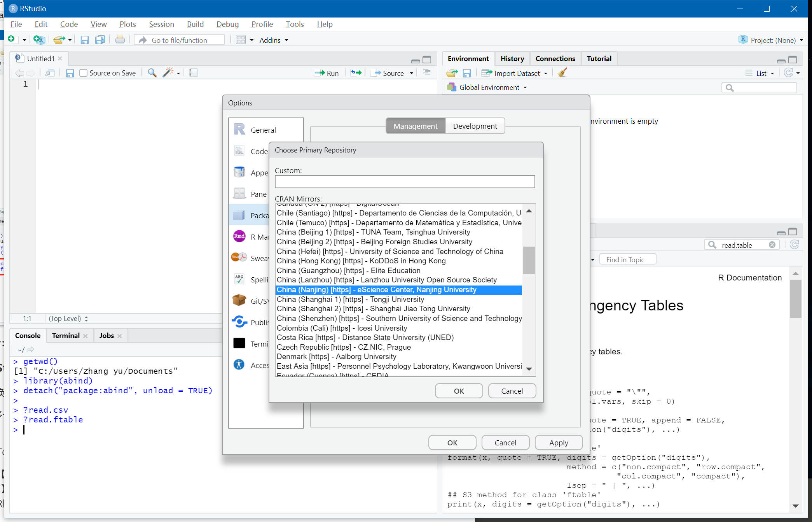Expand the open recent files arrow

[x=70, y=40]
